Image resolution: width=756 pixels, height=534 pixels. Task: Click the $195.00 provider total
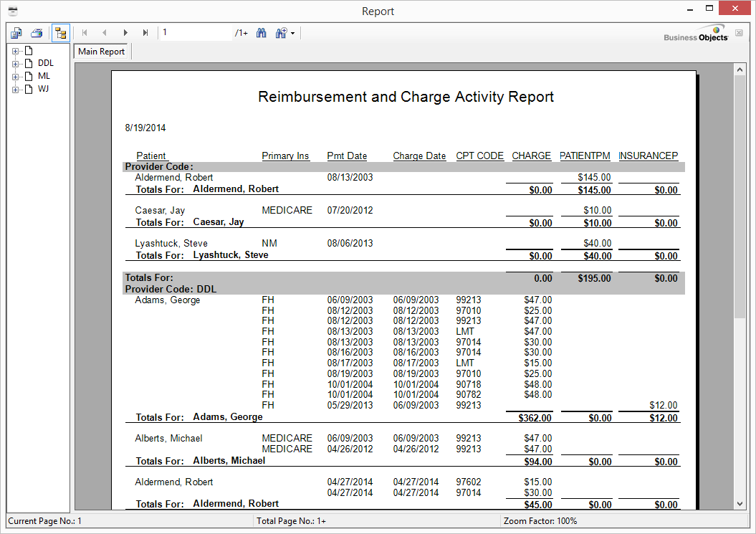(x=594, y=278)
